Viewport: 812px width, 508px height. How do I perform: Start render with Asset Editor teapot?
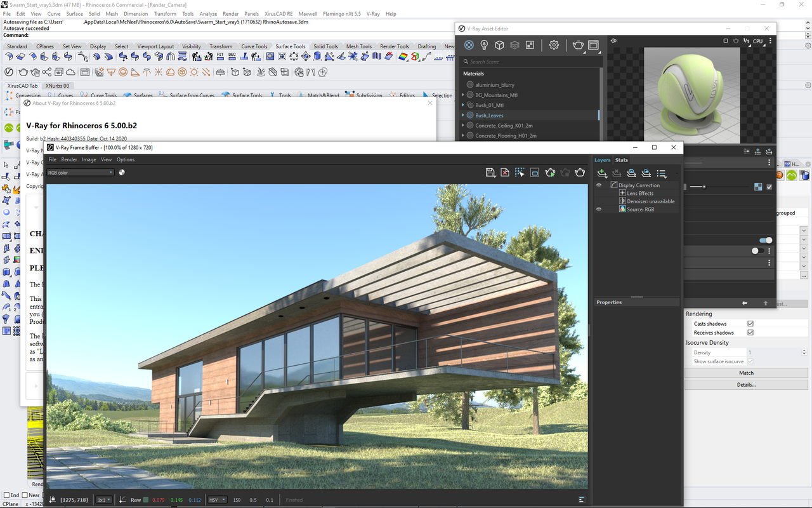[x=578, y=45]
